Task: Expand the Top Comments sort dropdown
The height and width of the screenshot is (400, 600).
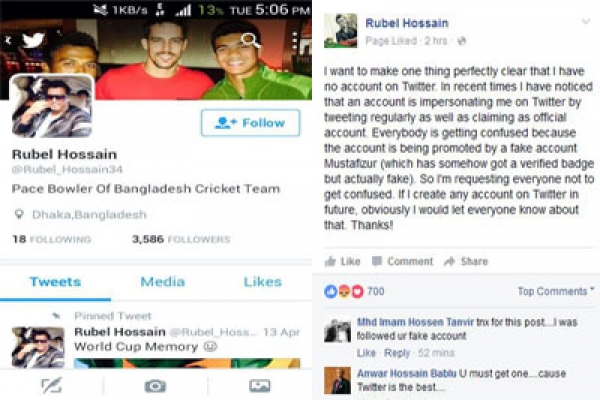Action: click(556, 291)
